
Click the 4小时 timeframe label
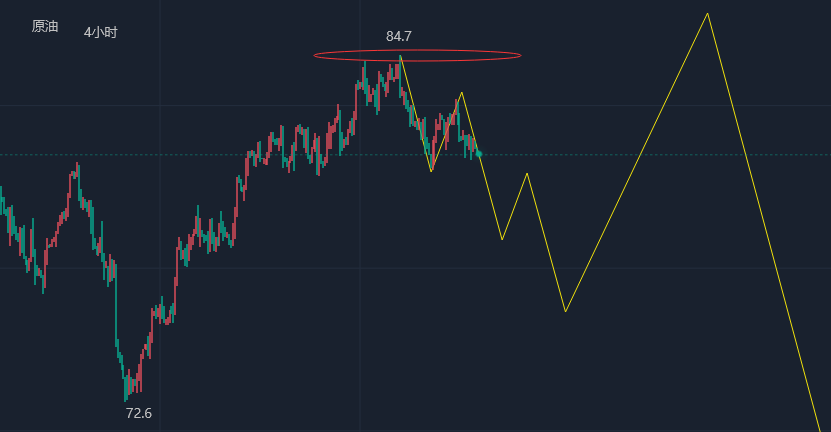[101, 33]
